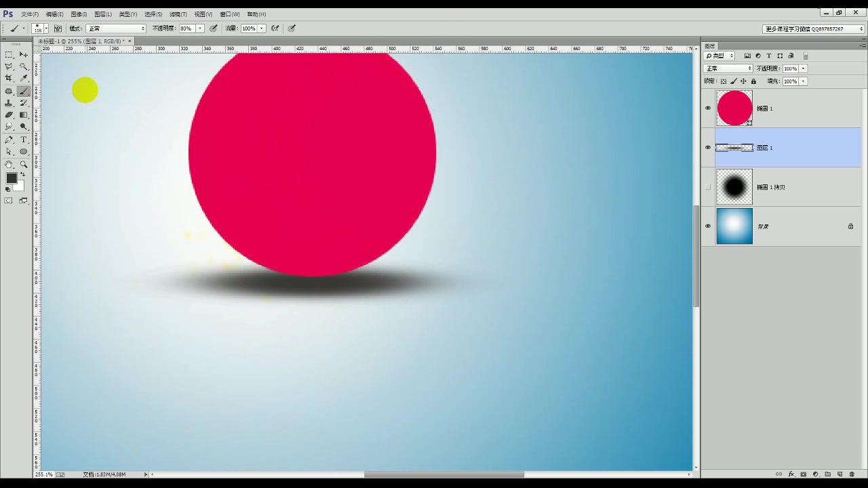
Task: Hide the 椭圆 1 layer
Action: [708, 108]
